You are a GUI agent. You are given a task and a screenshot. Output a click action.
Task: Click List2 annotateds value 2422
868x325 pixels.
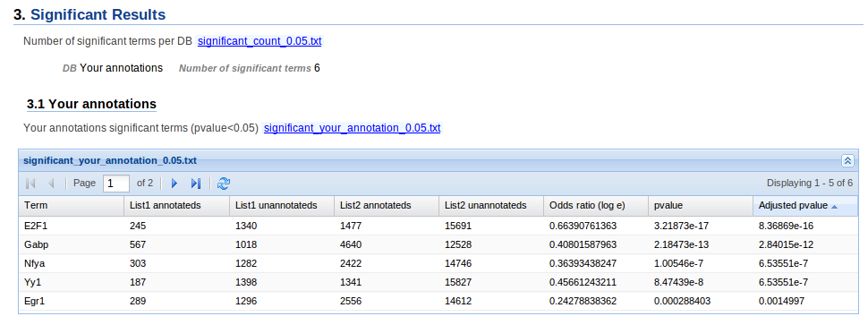click(351, 263)
